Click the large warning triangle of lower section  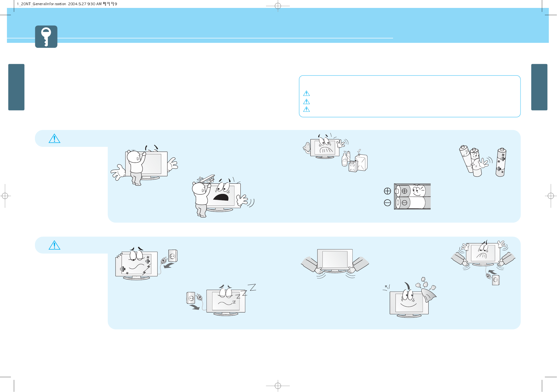click(x=54, y=245)
